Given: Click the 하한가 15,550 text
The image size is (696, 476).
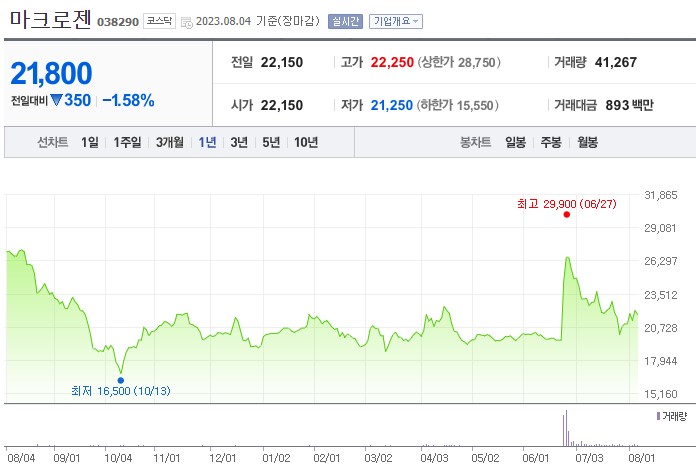Looking at the screenshot, I should (457, 105).
